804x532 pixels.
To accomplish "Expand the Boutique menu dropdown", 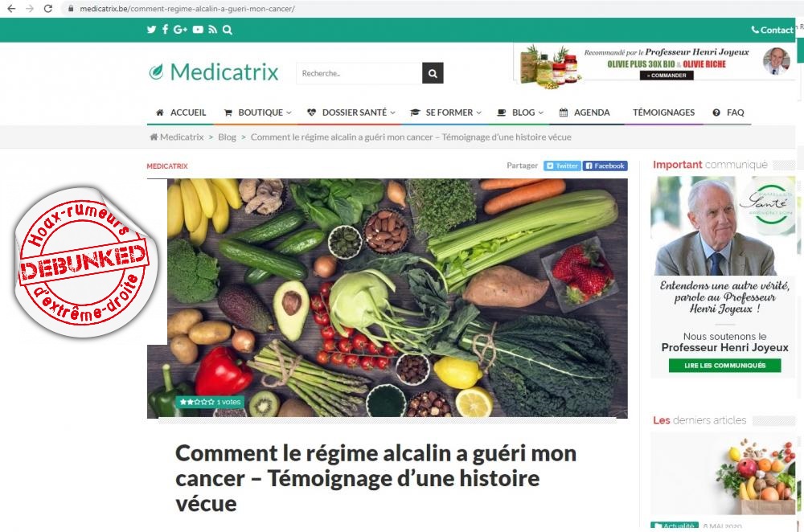I will pos(258,113).
